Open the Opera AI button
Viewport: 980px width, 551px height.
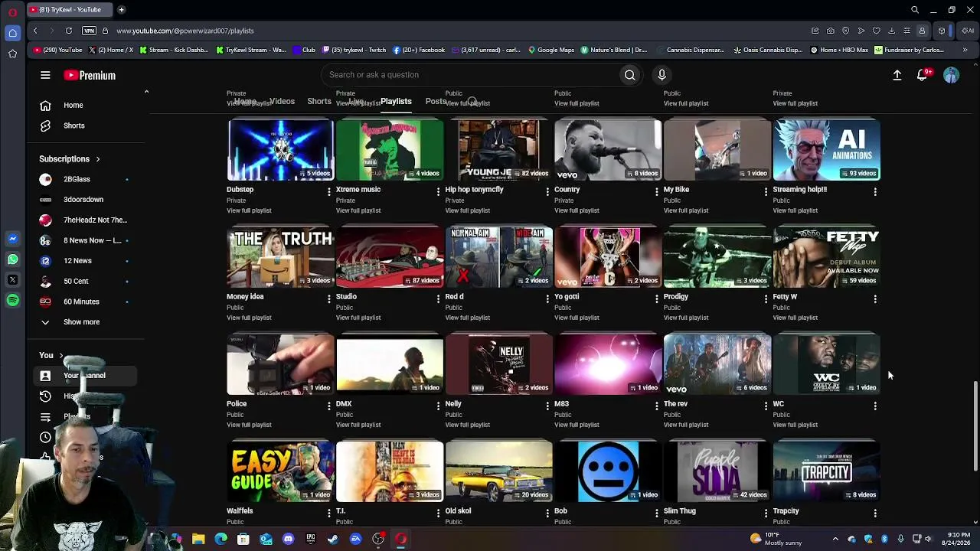coord(968,31)
